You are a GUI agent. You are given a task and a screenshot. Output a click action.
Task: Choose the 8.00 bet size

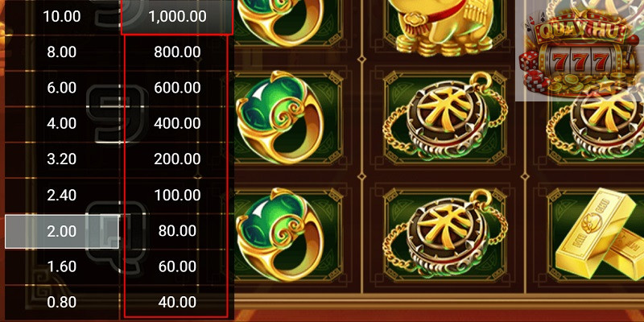(62, 52)
